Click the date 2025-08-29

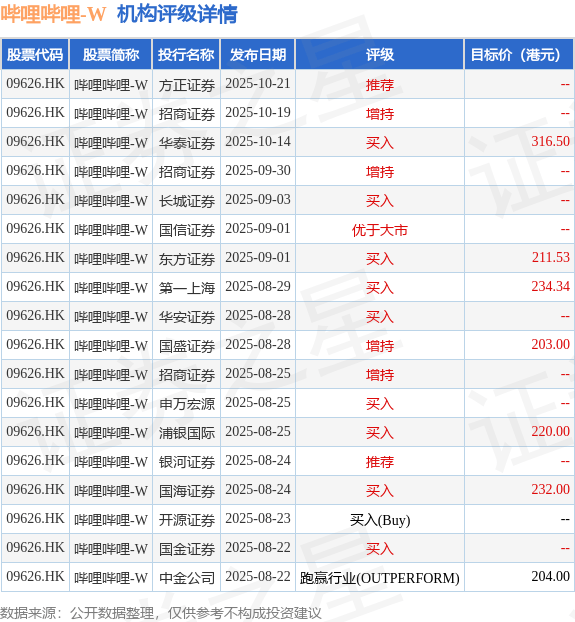tap(258, 287)
